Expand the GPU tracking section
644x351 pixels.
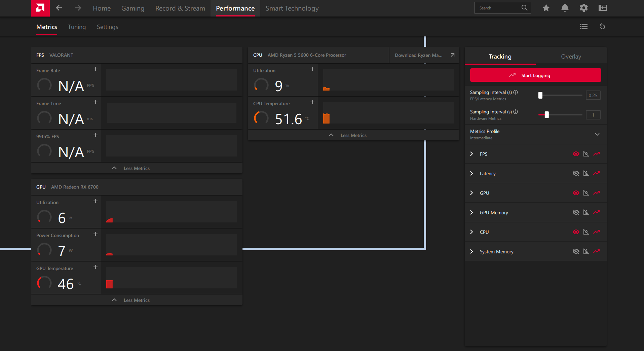[471, 193]
